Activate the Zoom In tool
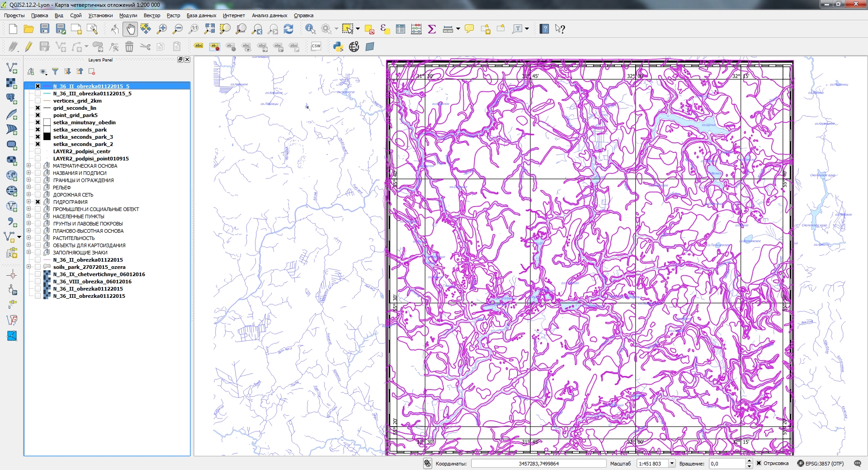Viewport: 868px width, 470px height. tap(161, 28)
